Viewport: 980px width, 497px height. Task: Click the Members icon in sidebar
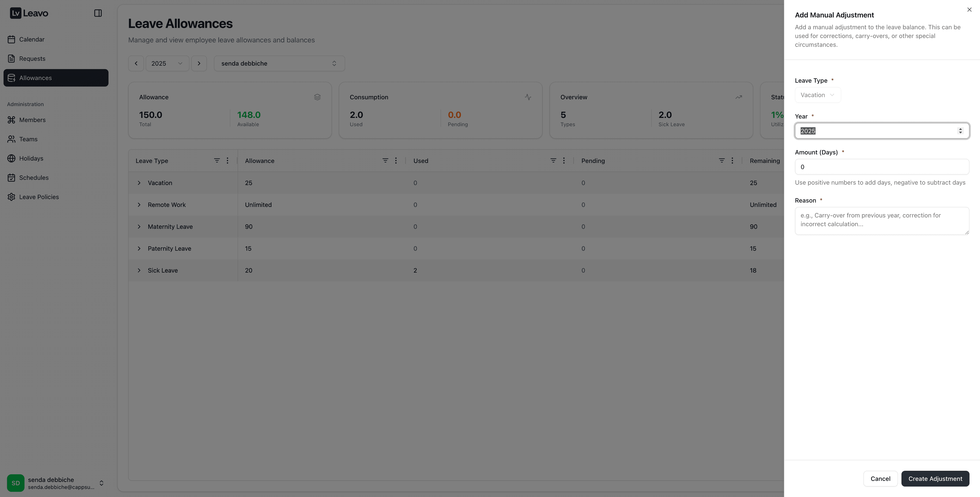(x=11, y=120)
